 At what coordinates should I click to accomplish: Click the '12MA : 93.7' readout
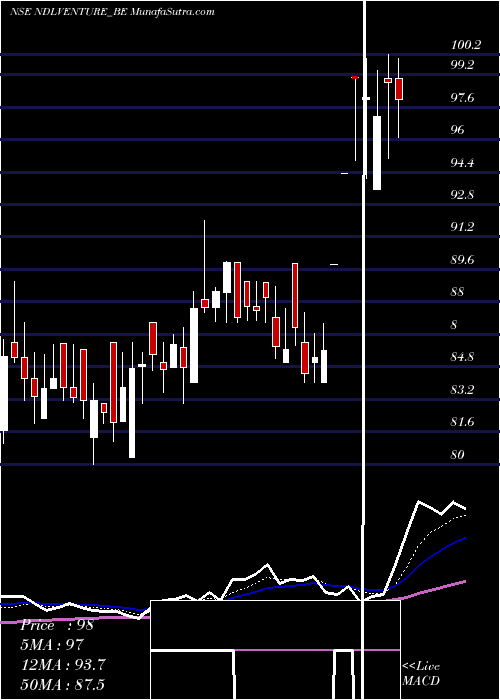(x=63, y=665)
